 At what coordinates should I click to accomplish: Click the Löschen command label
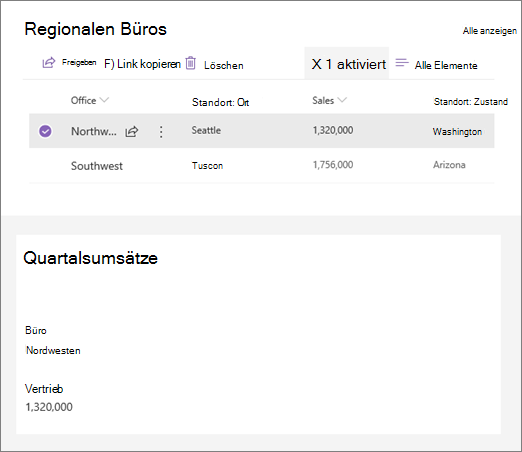(224, 65)
